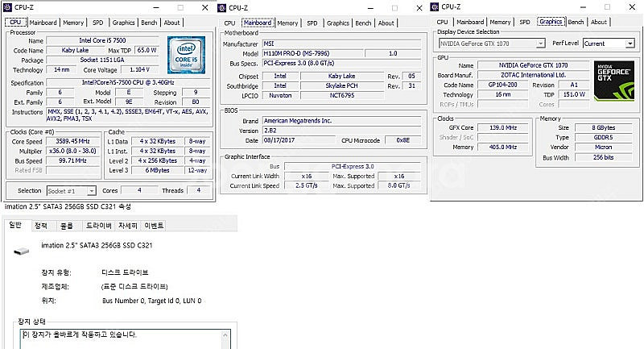Click processor name field Intel Core i5 7500

pyautogui.click(x=102, y=40)
